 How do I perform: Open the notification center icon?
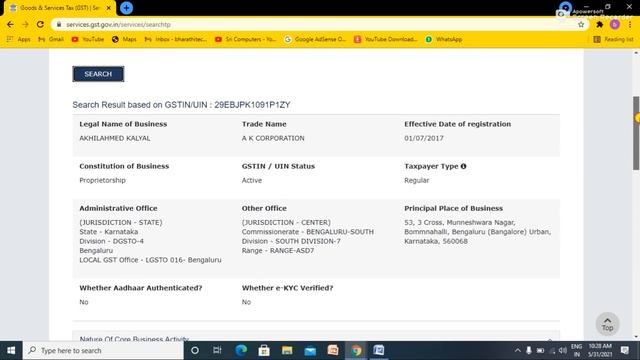624,350
